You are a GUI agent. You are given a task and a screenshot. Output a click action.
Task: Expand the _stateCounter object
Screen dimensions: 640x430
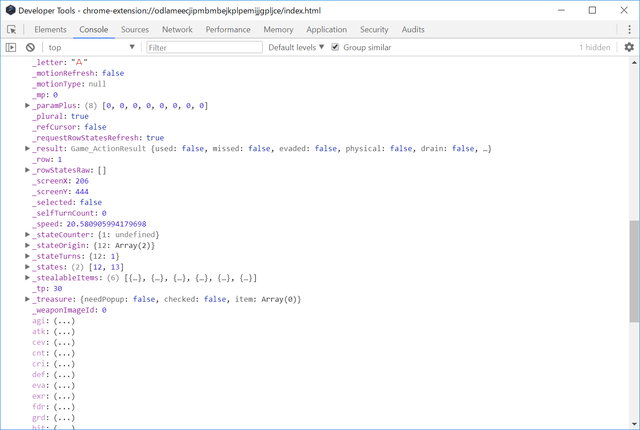click(x=27, y=235)
